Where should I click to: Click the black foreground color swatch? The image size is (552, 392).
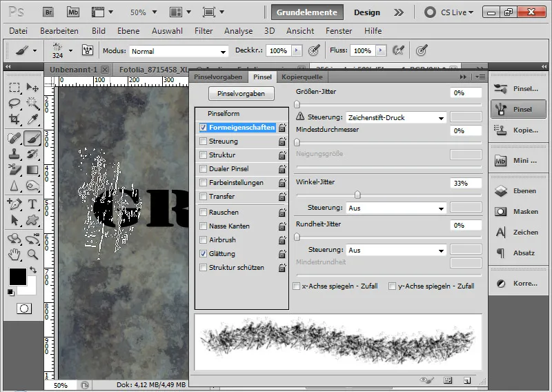(18, 277)
